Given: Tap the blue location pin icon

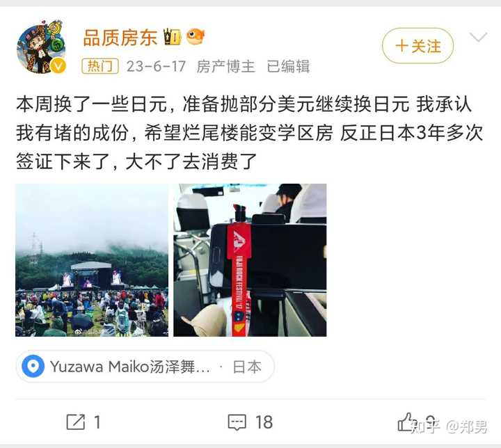Looking at the screenshot, I should pos(33,366).
